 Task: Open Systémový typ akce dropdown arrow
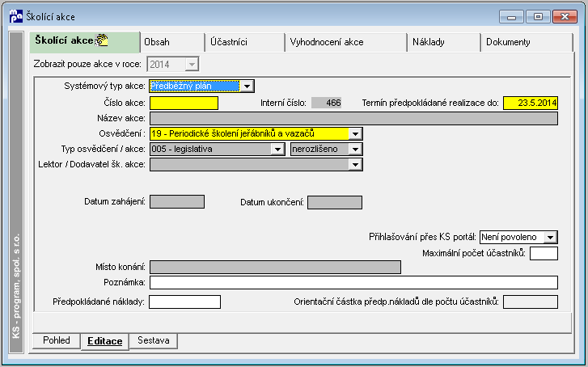(x=247, y=86)
